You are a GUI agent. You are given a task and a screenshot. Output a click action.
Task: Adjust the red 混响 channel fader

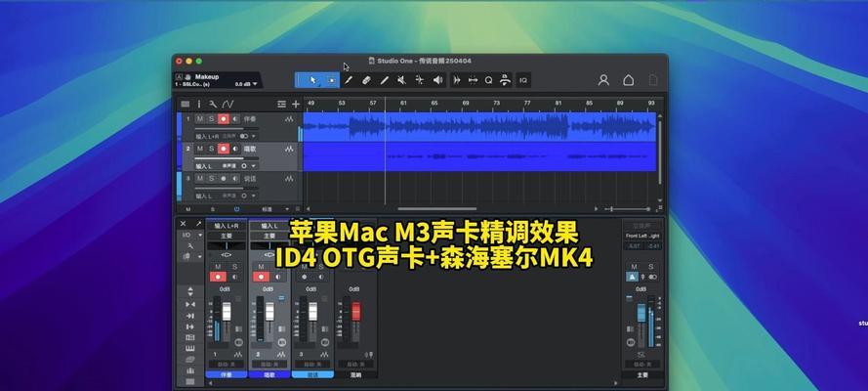356,311
